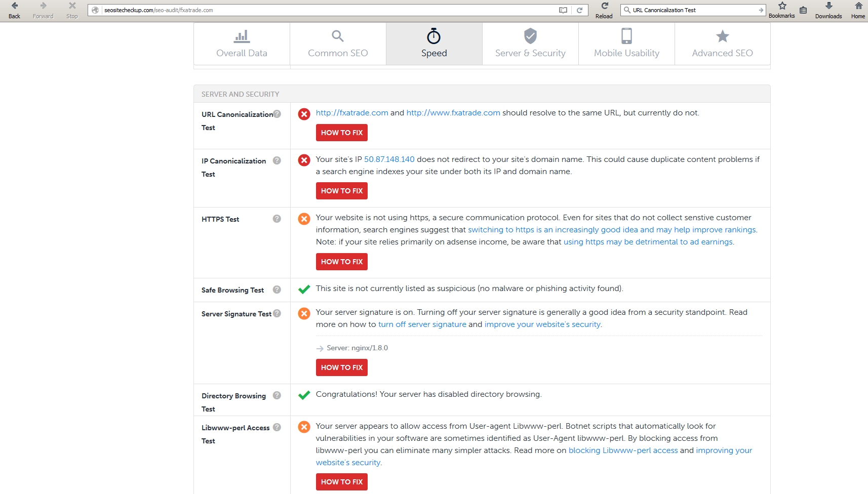Select the Speed tab
Image resolution: width=868 pixels, height=494 pixels.
point(434,44)
